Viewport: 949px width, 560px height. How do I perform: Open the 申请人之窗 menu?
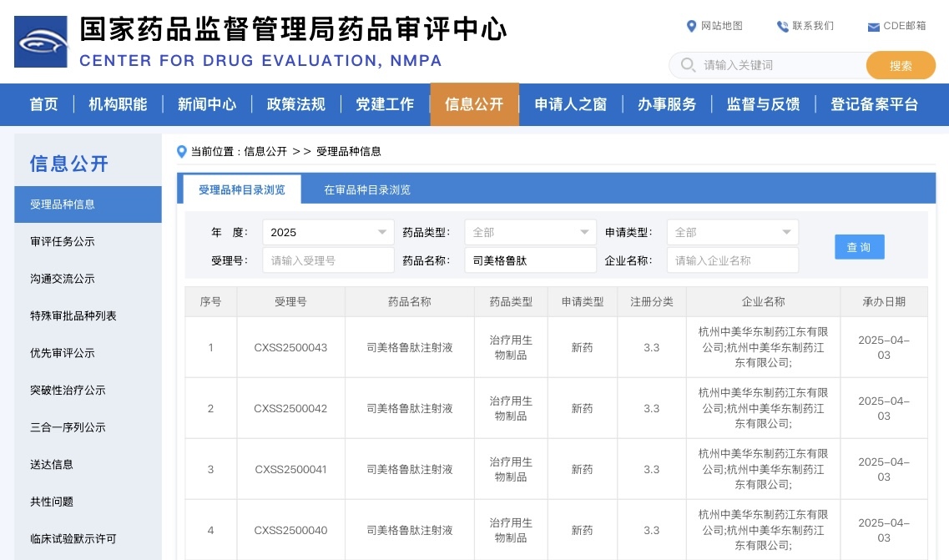pyautogui.click(x=571, y=104)
